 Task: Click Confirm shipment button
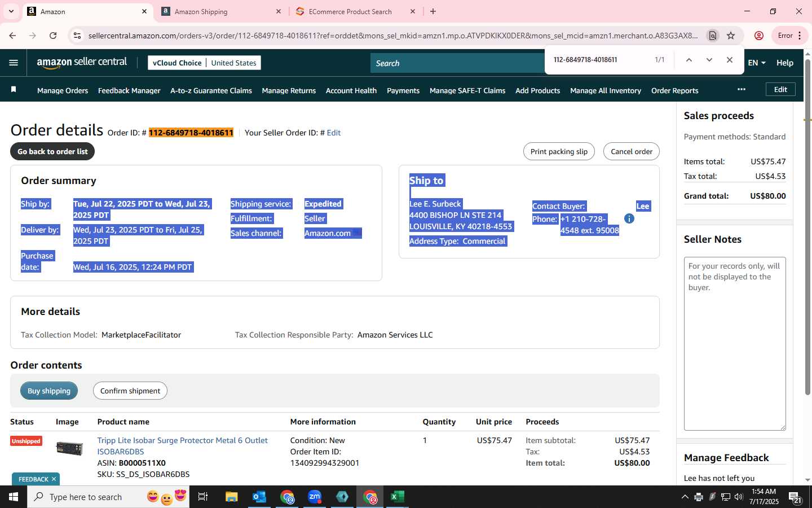pyautogui.click(x=130, y=391)
